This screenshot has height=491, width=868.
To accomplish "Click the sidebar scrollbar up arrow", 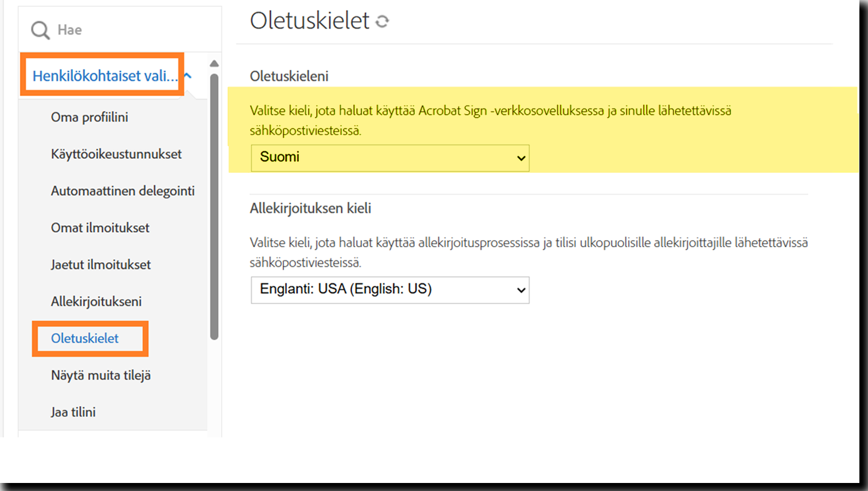I will coord(214,63).
